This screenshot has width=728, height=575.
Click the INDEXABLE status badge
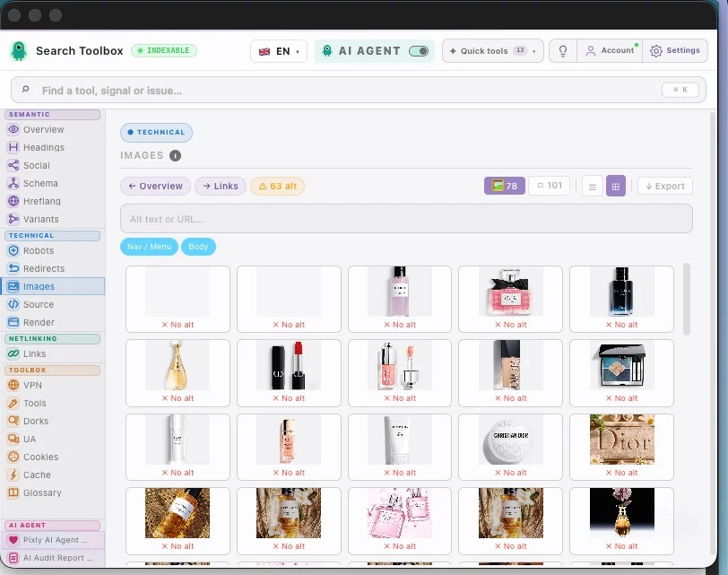(x=164, y=50)
